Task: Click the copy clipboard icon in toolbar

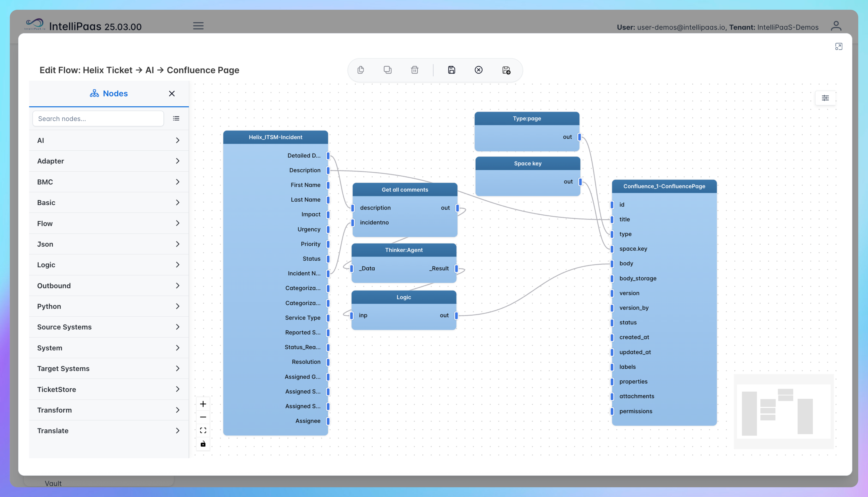Action: pyautogui.click(x=361, y=70)
